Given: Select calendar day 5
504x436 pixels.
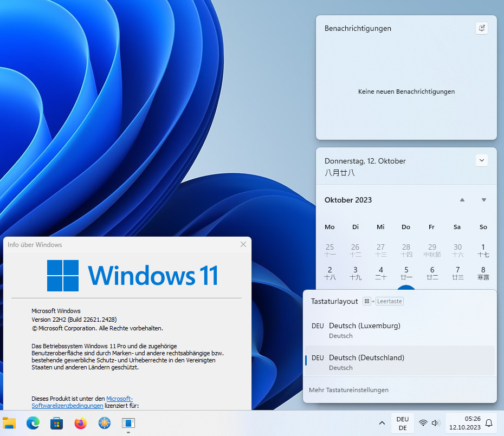Looking at the screenshot, I should tap(406, 273).
